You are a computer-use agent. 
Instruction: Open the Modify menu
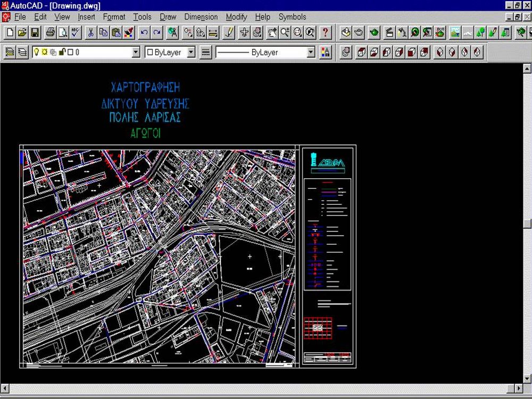pos(237,16)
